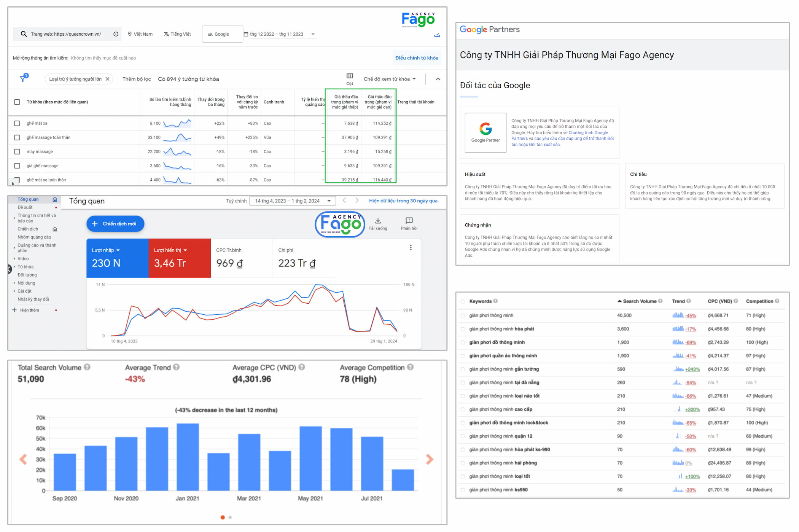Viewport: 799px width, 532px height.
Task: Click the download icon below Fago logo
Action: (x=437, y=35)
